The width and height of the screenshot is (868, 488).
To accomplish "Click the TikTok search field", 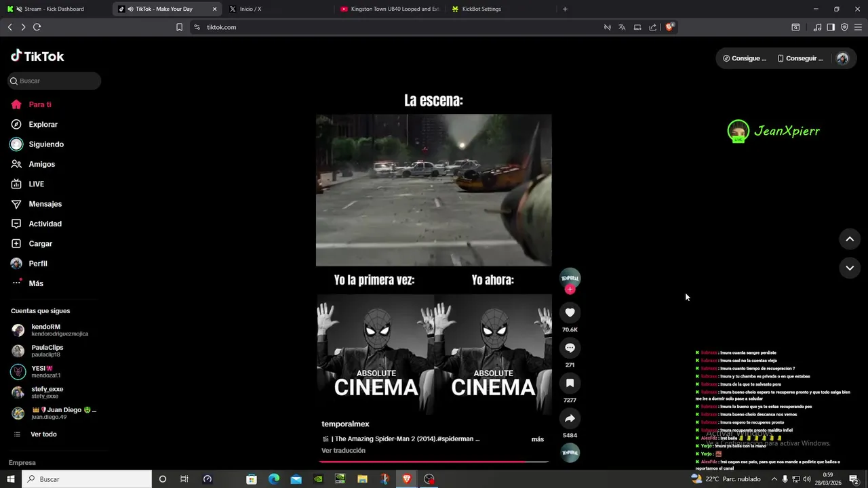I will pyautogui.click(x=54, y=81).
